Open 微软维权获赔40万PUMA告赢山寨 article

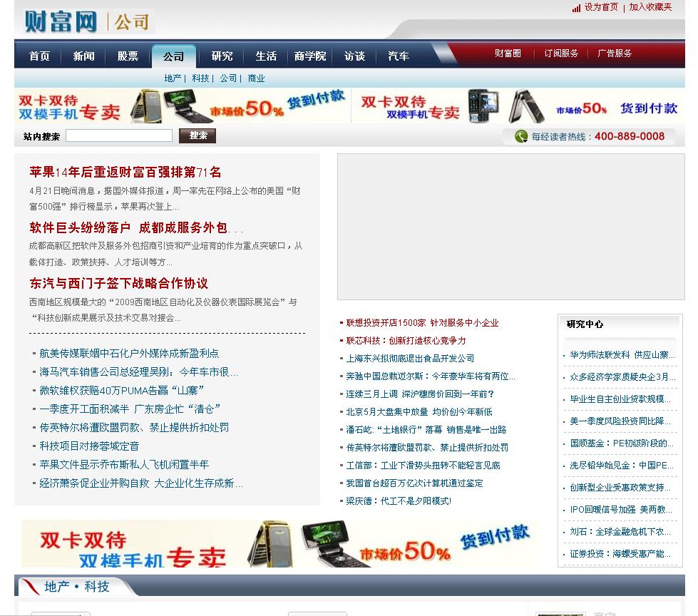pyautogui.click(x=121, y=390)
